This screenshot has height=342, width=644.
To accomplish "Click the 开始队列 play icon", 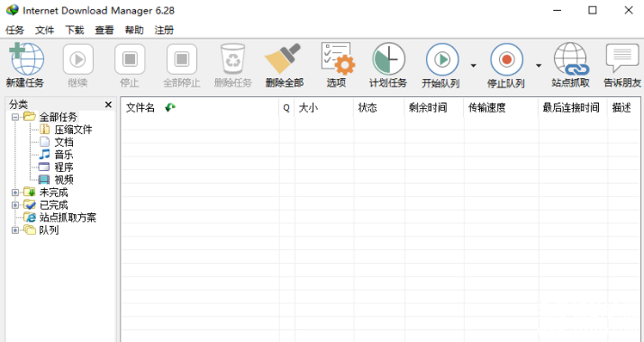I will [x=442, y=59].
